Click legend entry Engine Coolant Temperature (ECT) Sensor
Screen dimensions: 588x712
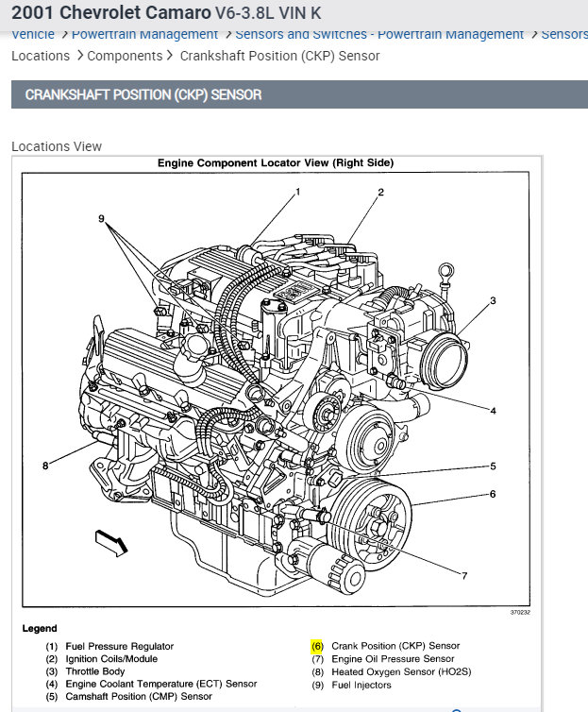(161, 684)
